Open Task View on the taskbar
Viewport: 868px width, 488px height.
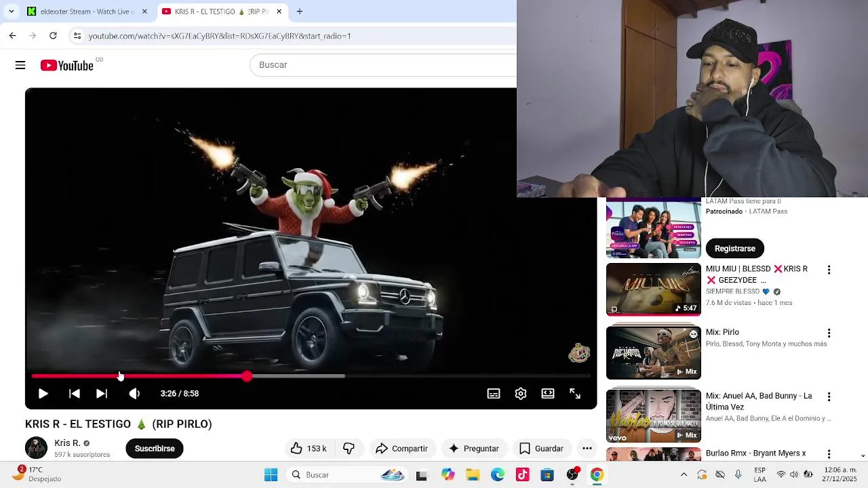point(421,475)
